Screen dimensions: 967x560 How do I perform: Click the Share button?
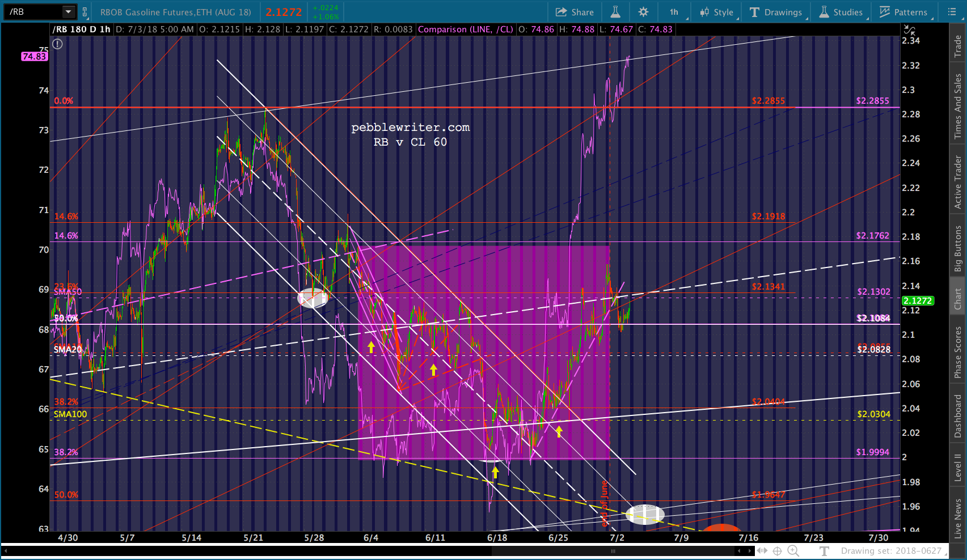tap(575, 12)
